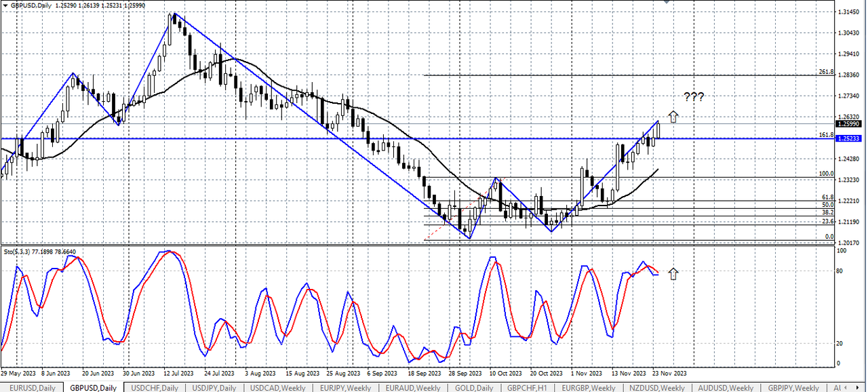Switch to the GBPCHF,H1 tab

529,387
